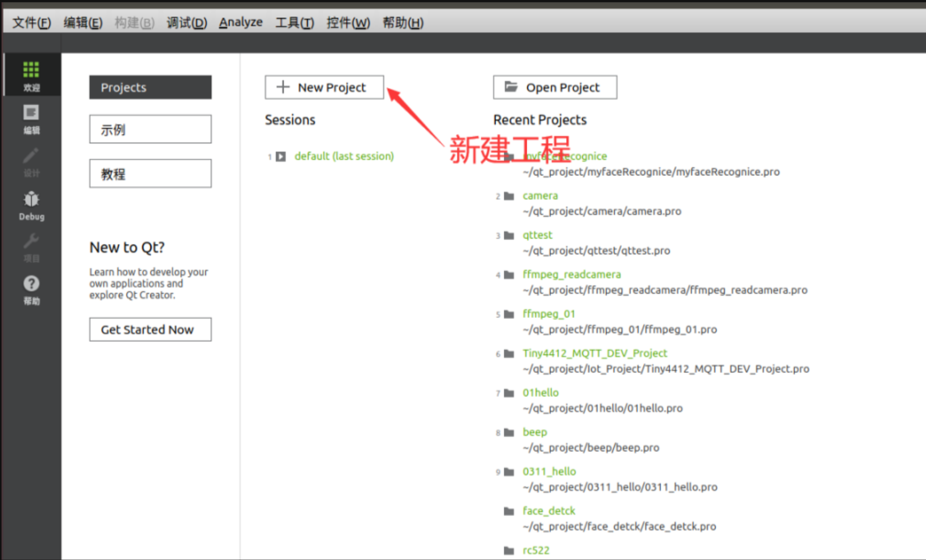Open the 01hello recent project

[540, 393]
